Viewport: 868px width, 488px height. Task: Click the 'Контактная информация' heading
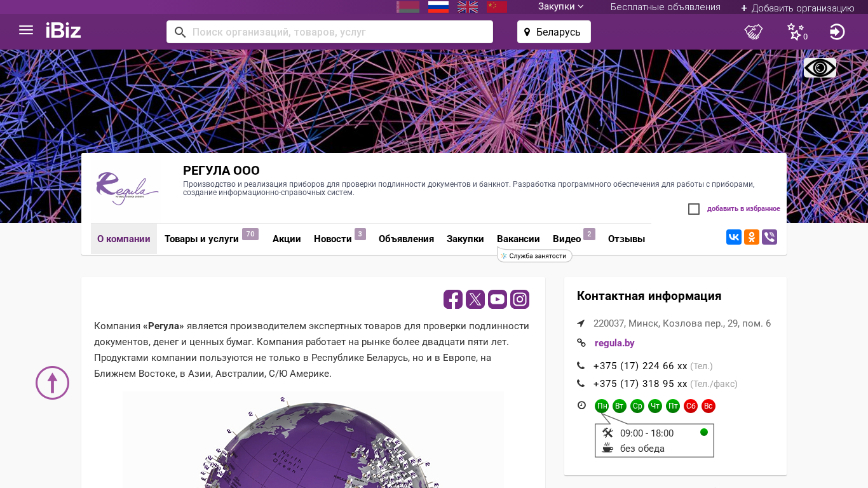click(x=649, y=296)
